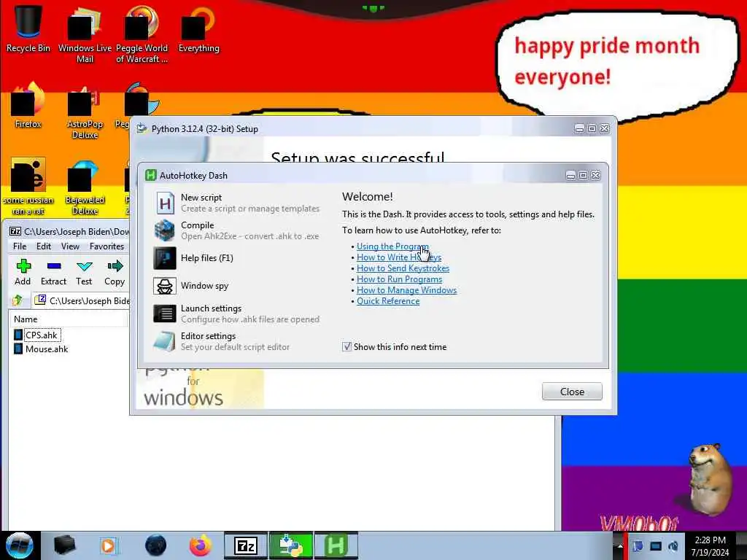The height and width of the screenshot is (560, 747).
Task: Switch to the AutoHotkey taskbar button
Action: pyautogui.click(x=336, y=545)
